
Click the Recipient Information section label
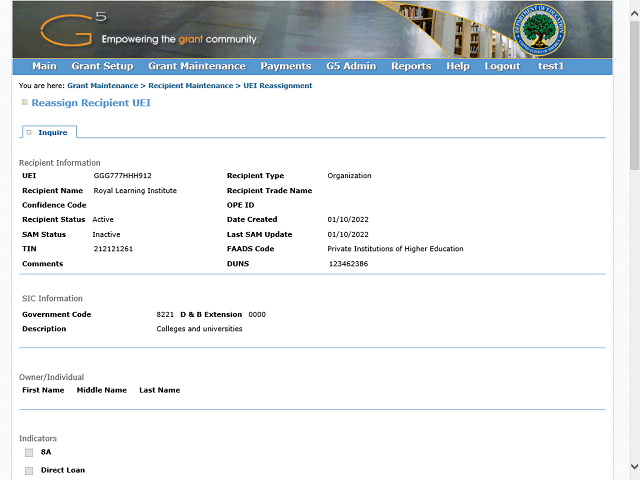(60, 163)
